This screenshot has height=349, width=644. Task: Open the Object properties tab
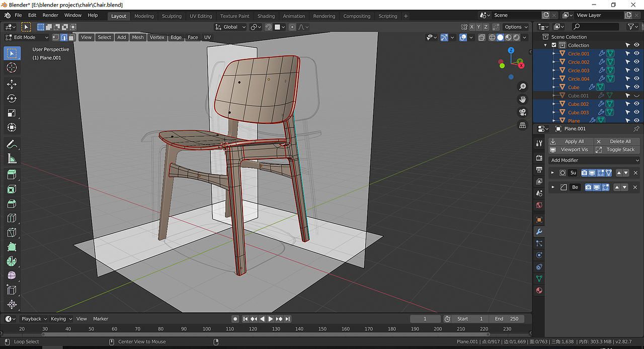point(539,220)
